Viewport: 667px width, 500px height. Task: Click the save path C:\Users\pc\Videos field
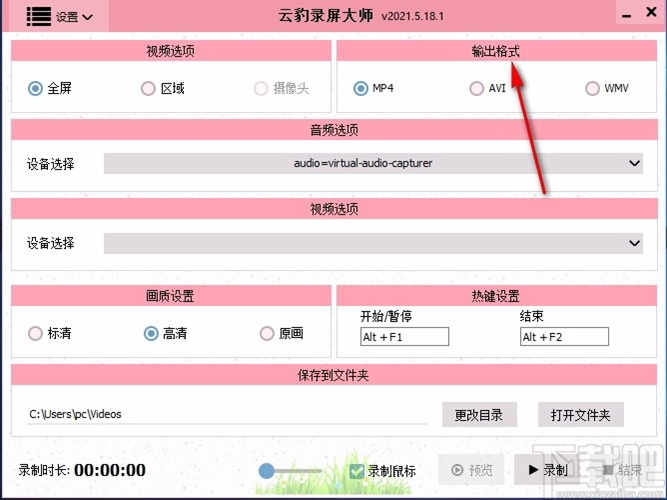[227, 414]
